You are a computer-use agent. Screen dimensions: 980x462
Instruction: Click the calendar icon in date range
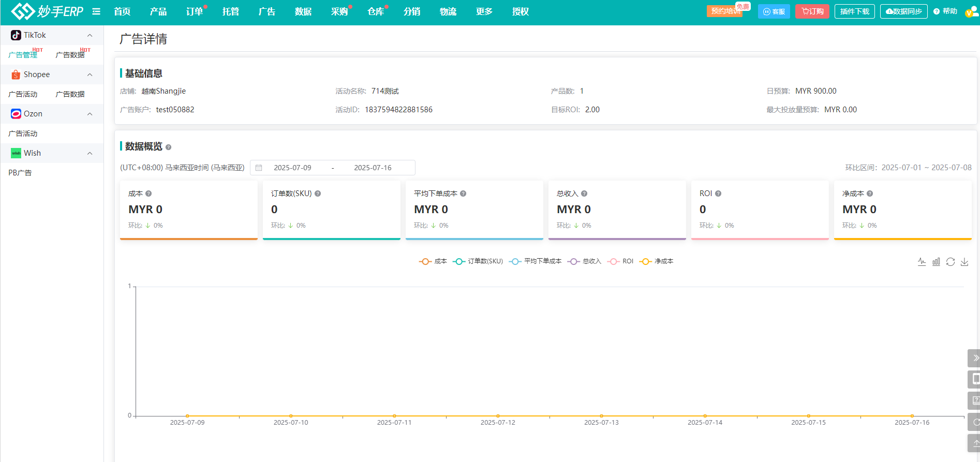(x=259, y=168)
